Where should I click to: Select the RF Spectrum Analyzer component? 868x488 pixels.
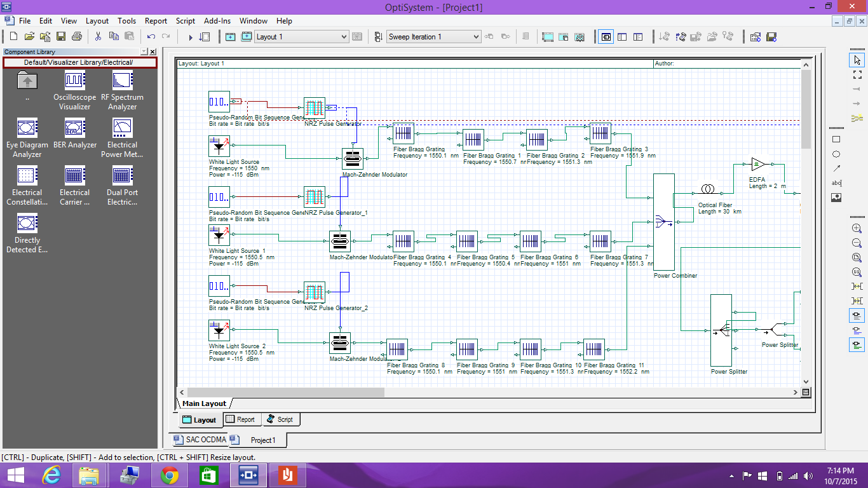click(x=123, y=91)
